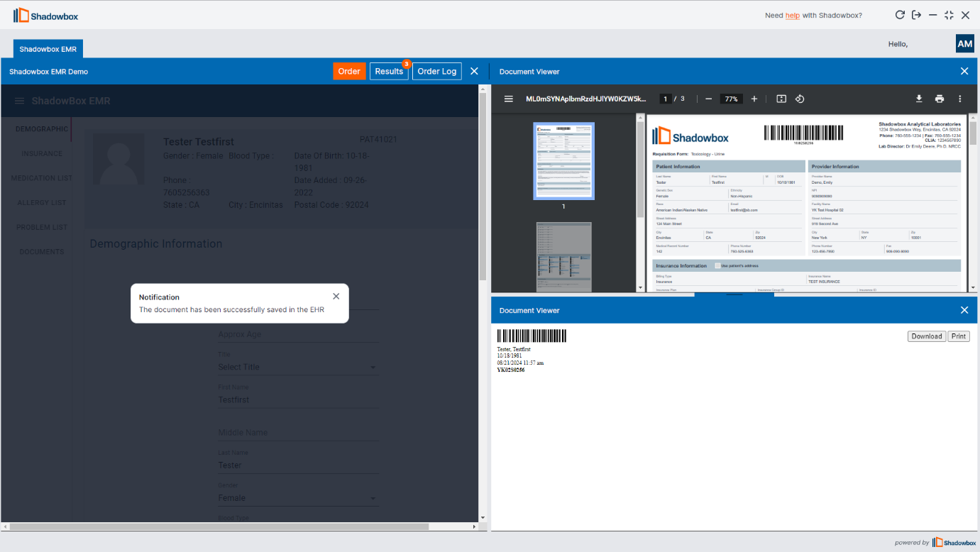Viewport: 980px width, 552px height.
Task: Click the Print button in the lower Document Viewer
Action: [x=959, y=336]
